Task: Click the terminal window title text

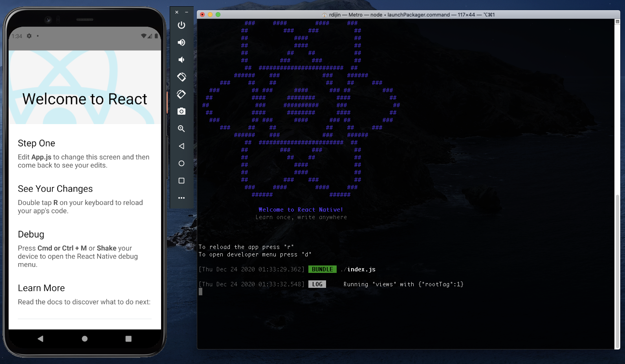Action: point(412,15)
